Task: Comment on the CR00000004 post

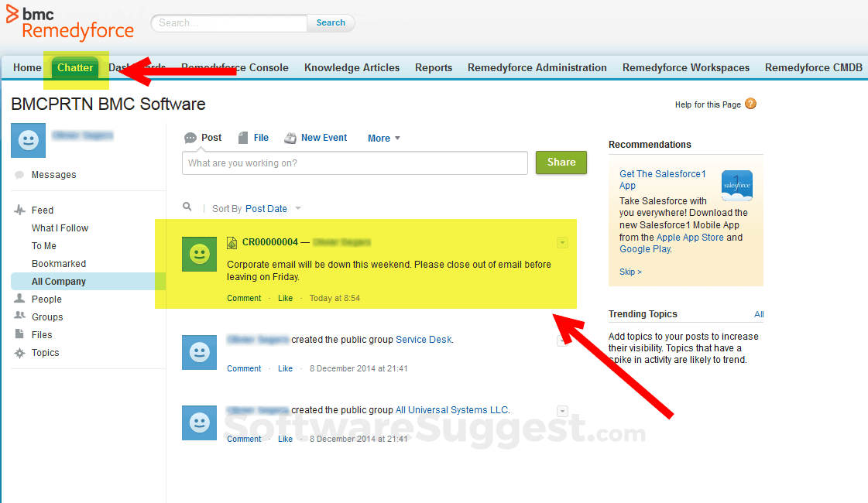Action: [244, 298]
